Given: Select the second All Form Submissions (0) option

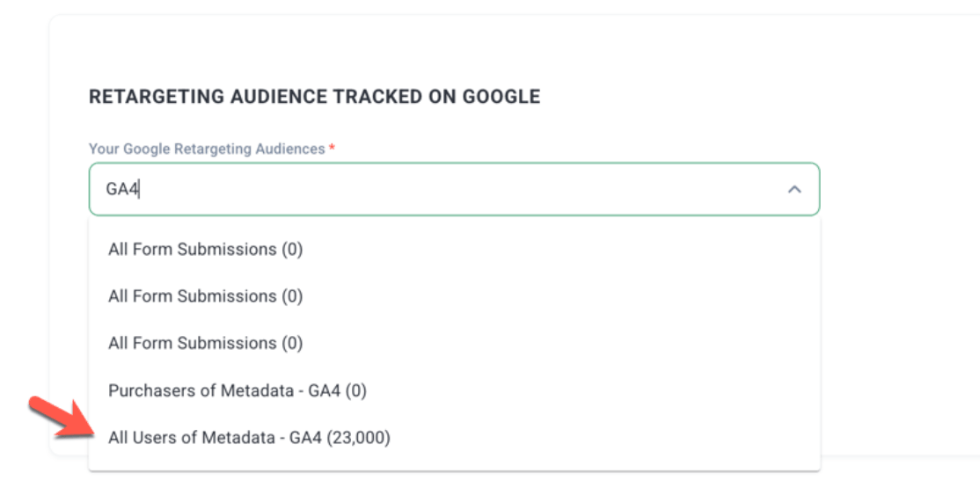Looking at the screenshot, I should coord(455,296).
